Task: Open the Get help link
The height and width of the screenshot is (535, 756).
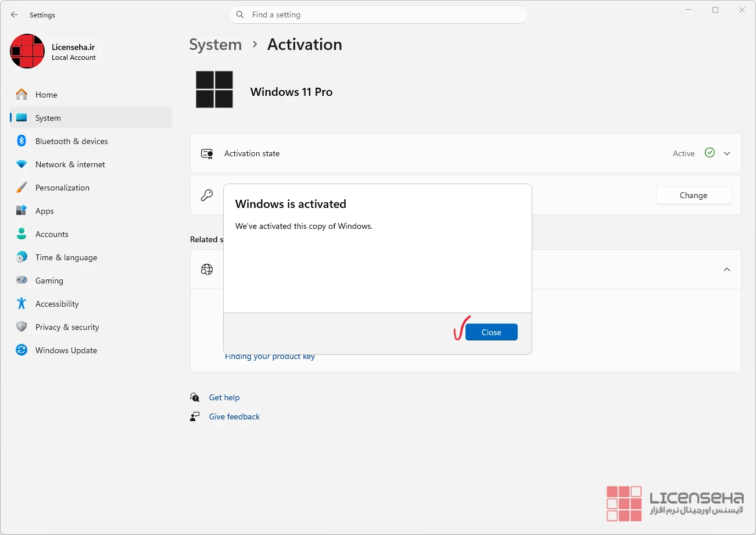Action: click(224, 397)
